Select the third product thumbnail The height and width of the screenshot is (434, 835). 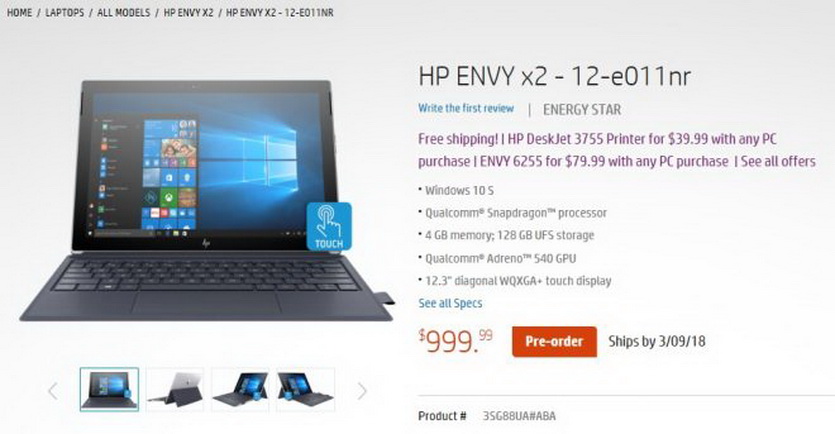tap(241, 389)
